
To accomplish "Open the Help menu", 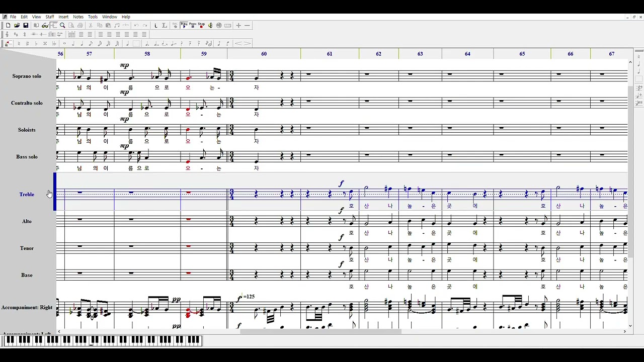I will [126, 17].
